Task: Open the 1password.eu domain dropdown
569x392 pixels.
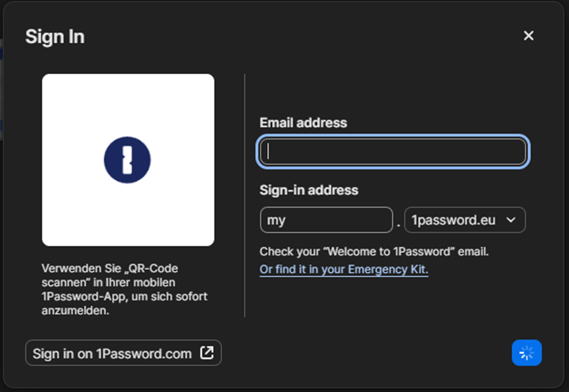Action: (x=464, y=220)
